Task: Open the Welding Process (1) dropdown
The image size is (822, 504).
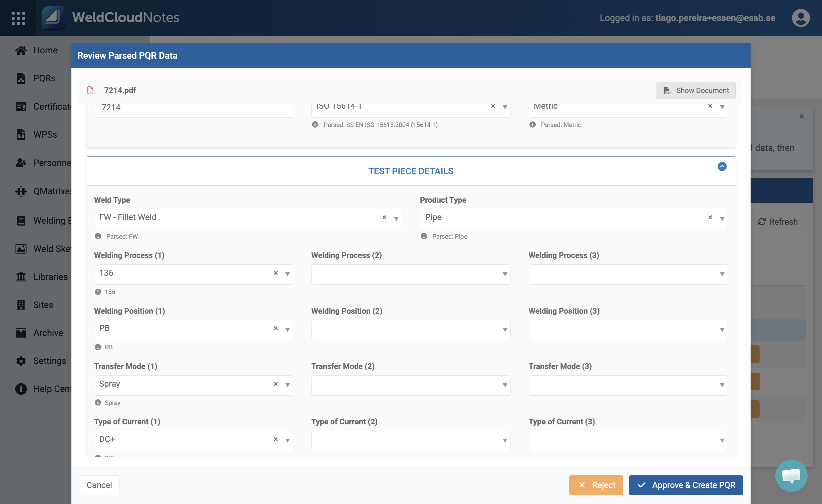Action: pyautogui.click(x=287, y=274)
